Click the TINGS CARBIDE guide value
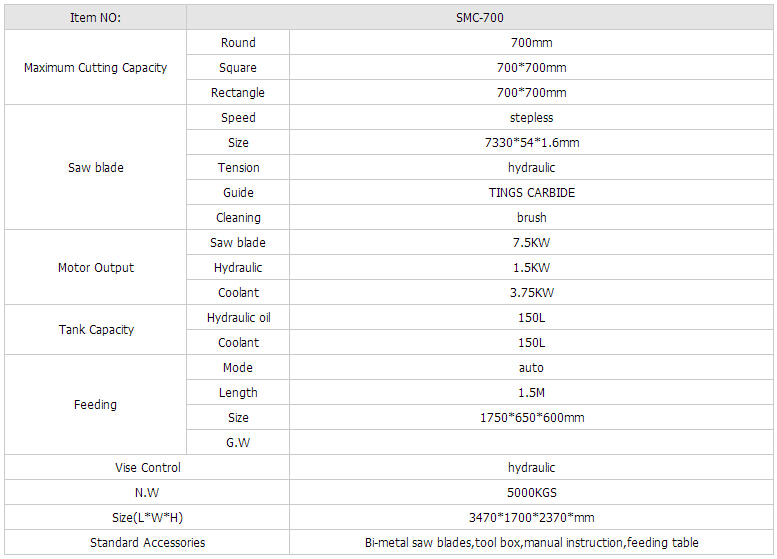The height and width of the screenshot is (559, 777). tap(531, 193)
